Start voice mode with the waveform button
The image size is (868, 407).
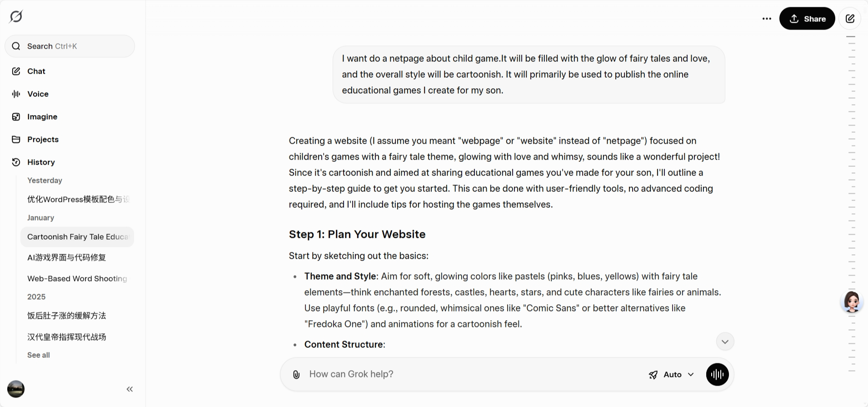click(717, 374)
